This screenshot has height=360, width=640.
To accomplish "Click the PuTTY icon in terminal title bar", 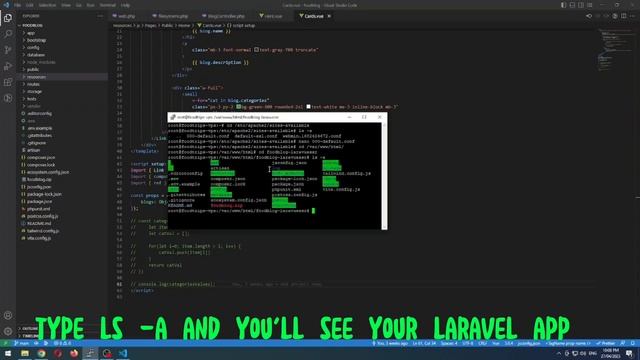I will (173, 117).
